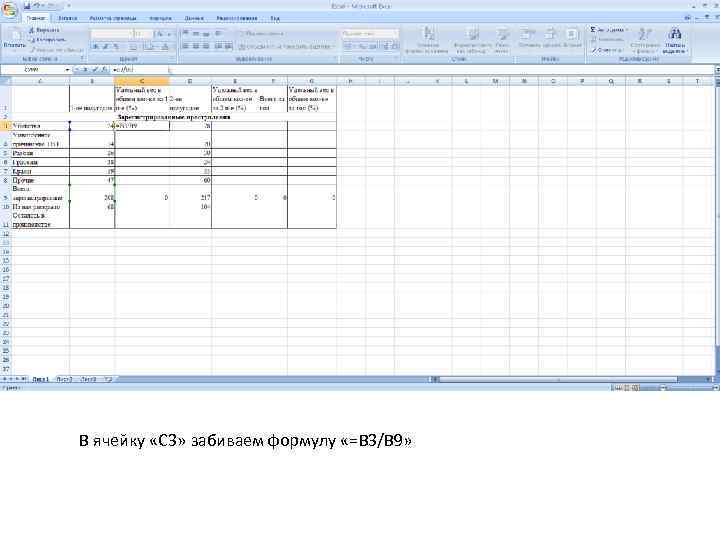Align cell content to the top

point(186,34)
